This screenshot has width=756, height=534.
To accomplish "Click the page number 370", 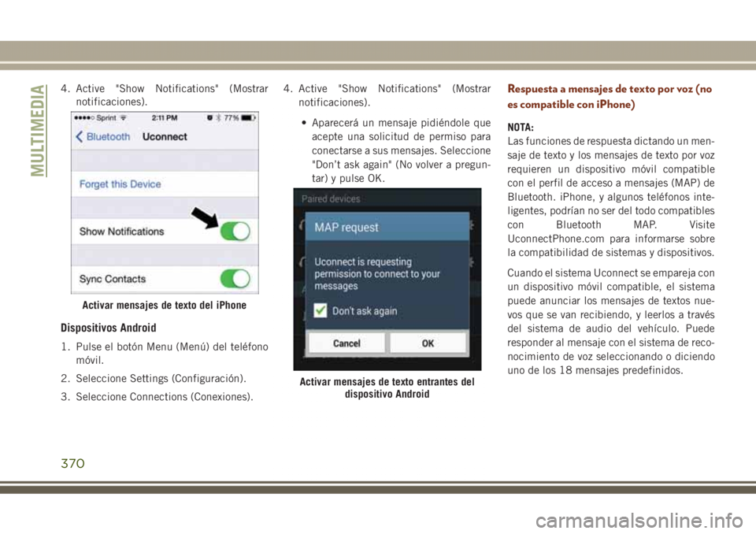I will pos(72,463).
